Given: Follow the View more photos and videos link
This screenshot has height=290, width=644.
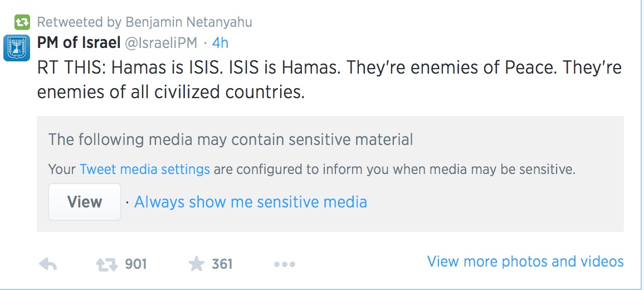Looking at the screenshot, I should [525, 261].
